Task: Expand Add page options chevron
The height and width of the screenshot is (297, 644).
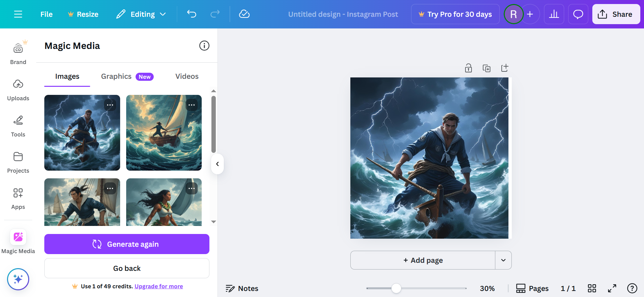Action: 503,260
